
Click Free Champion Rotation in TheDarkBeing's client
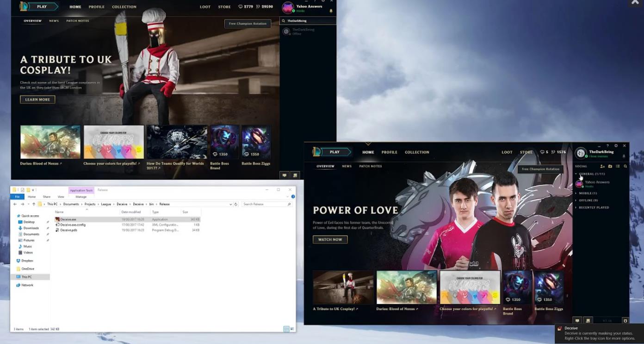coord(540,169)
